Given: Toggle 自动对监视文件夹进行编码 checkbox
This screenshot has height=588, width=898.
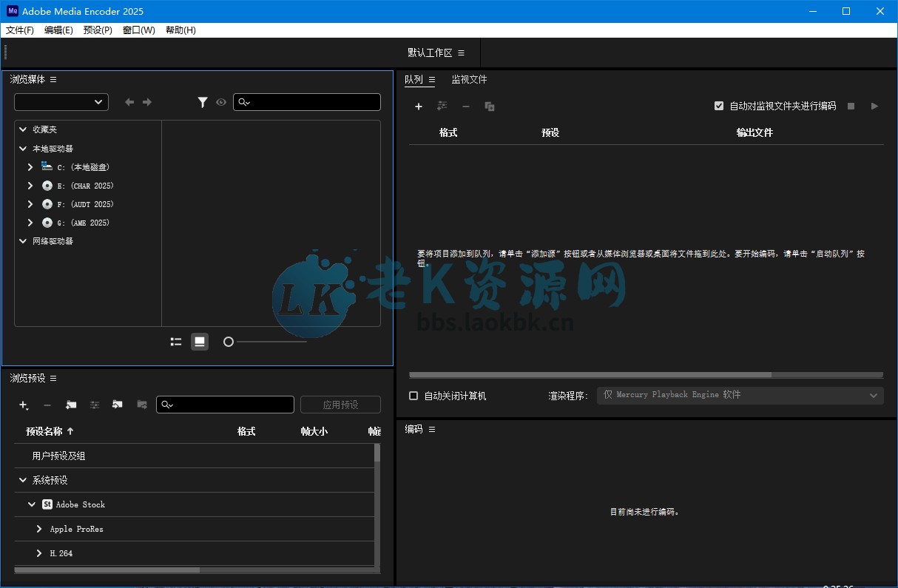Looking at the screenshot, I should 719,106.
